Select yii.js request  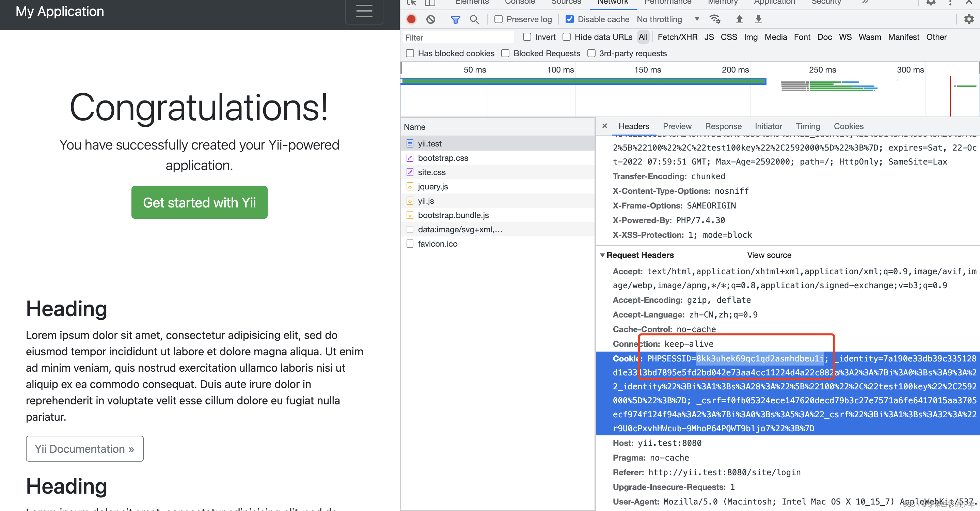(497, 201)
